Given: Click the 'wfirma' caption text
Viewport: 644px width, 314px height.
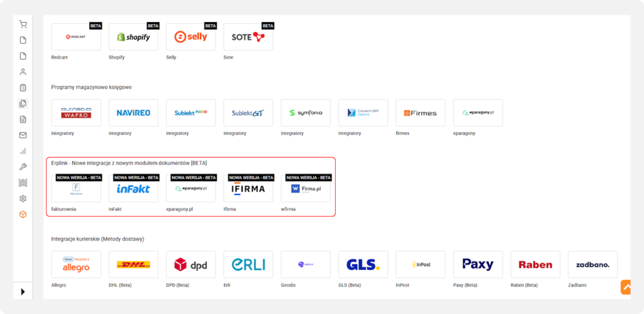Looking at the screenshot, I should (288, 209).
